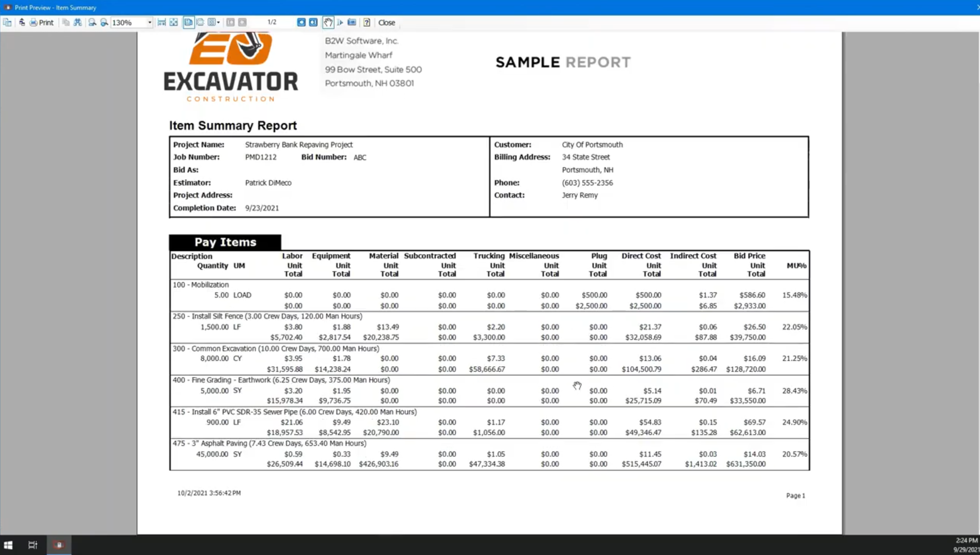Click the Export Report icon
Screen dimensions: 980x555
22,22
